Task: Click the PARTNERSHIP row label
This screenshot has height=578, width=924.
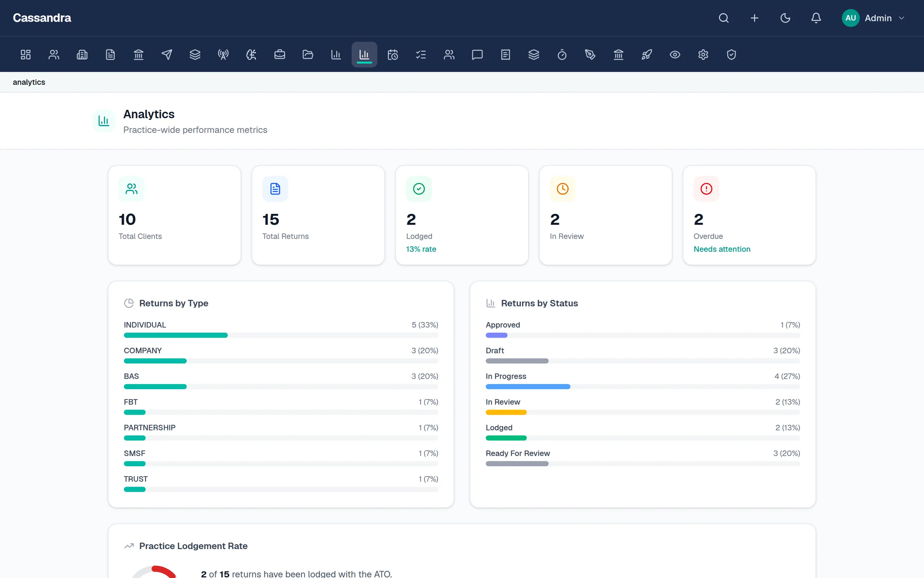Action: [150, 428]
